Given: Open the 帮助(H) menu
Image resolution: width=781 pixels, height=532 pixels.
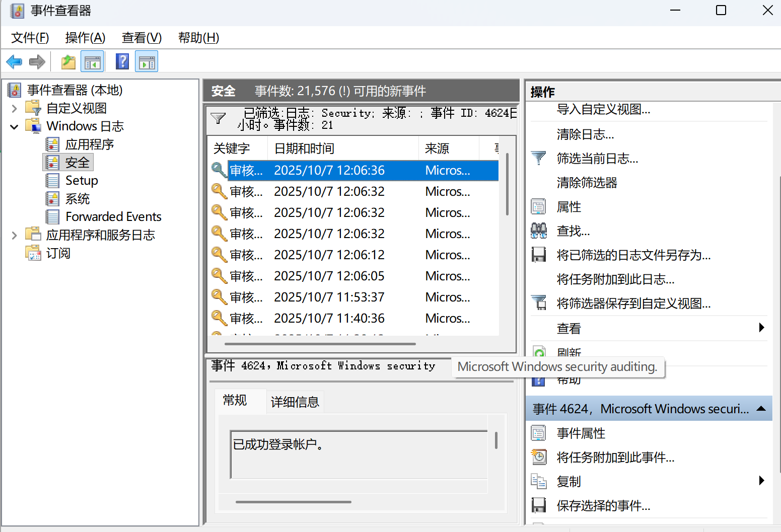Looking at the screenshot, I should click(x=198, y=38).
